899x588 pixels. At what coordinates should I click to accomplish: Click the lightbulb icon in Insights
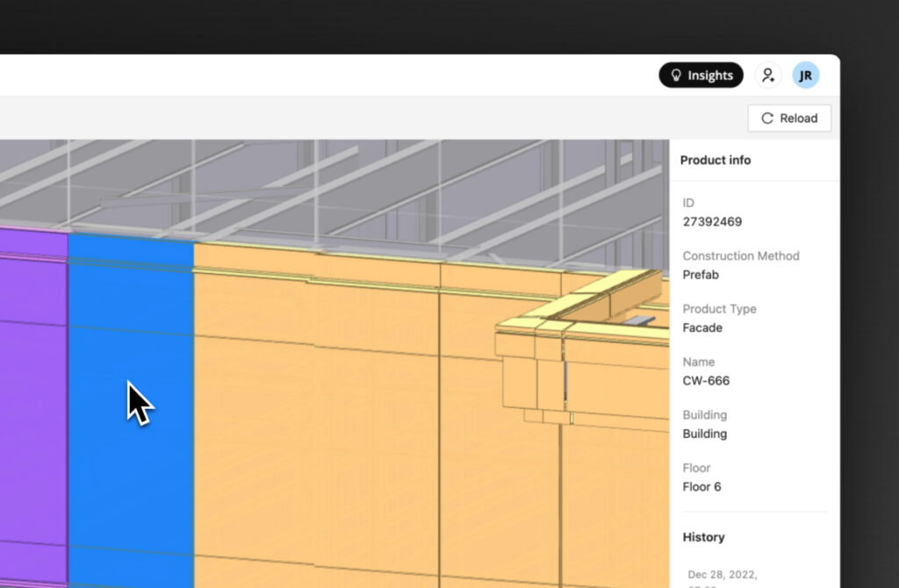coord(676,75)
